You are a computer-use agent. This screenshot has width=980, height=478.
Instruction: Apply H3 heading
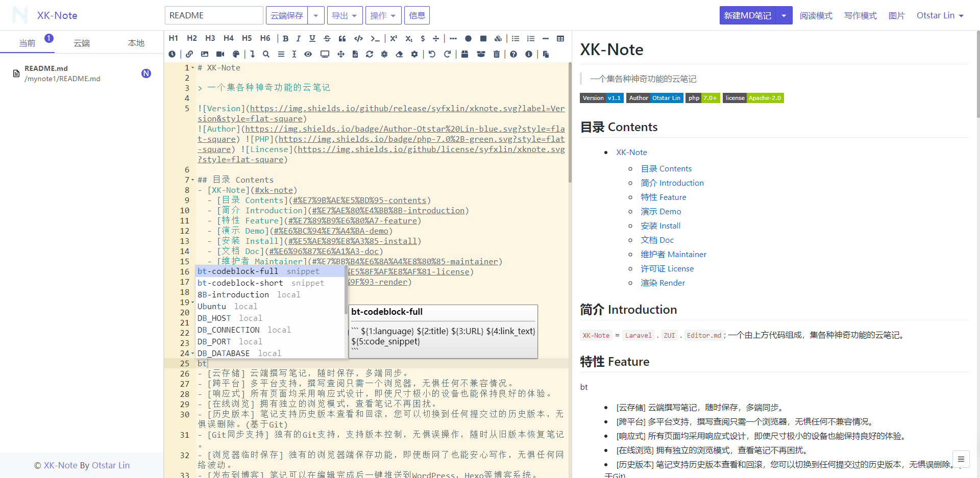[210, 38]
